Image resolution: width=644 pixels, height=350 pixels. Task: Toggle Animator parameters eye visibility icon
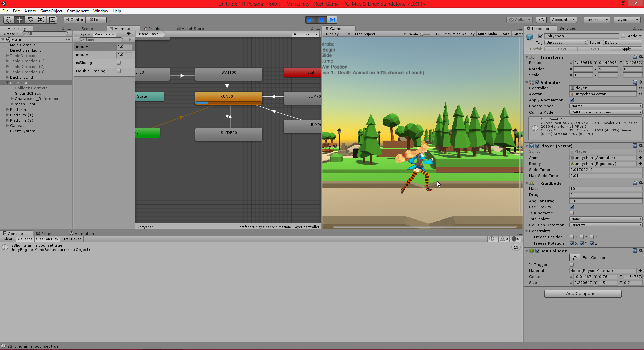pyautogui.click(x=128, y=34)
